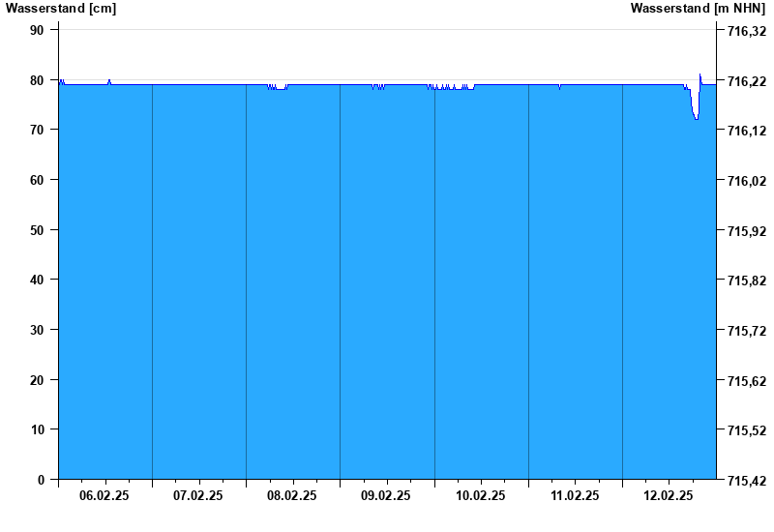Pick the 11.02.25 date label

click(575, 495)
